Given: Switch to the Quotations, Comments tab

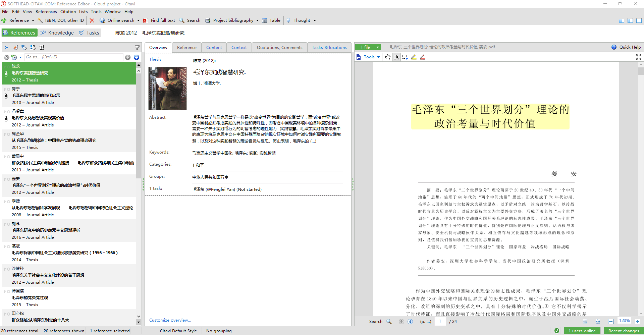Looking at the screenshot, I should pos(279,48).
